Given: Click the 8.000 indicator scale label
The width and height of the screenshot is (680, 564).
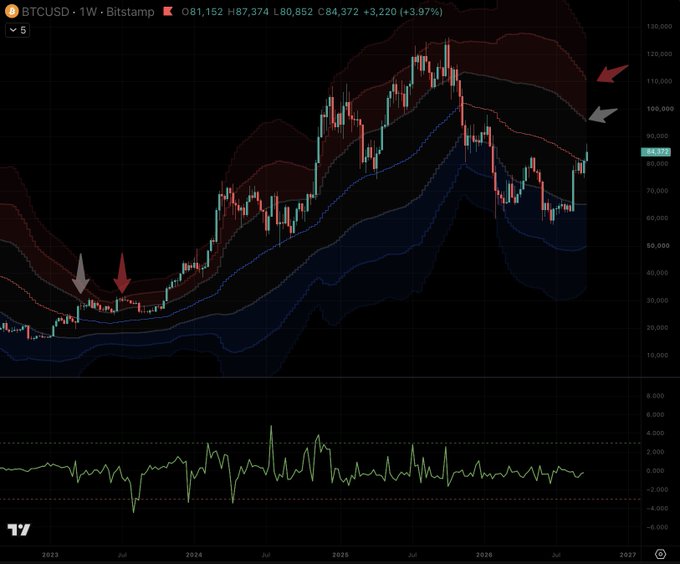Looking at the screenshot, I should 655,396.
